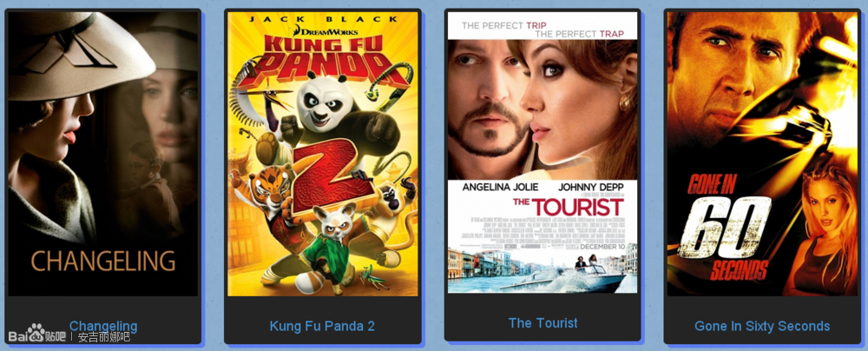Open the Gone in 60 Seconds poster
Screen dimensions: 868x351
tap(762, 154)
